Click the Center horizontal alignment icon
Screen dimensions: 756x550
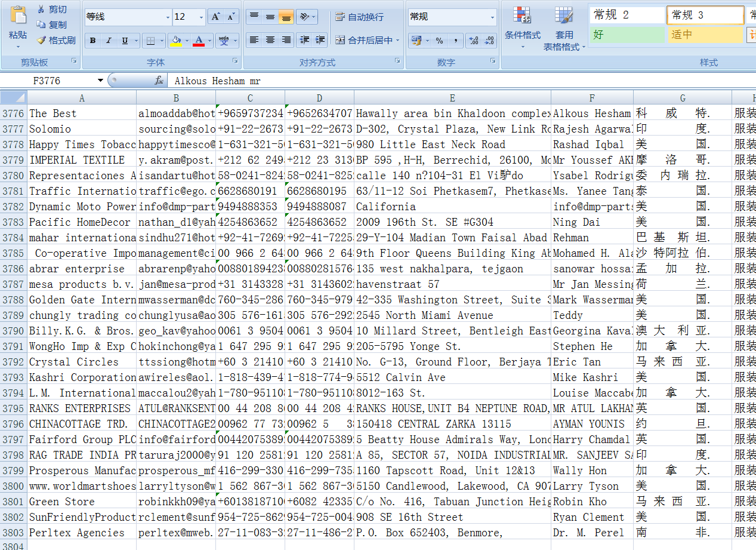tap(270, 40)
